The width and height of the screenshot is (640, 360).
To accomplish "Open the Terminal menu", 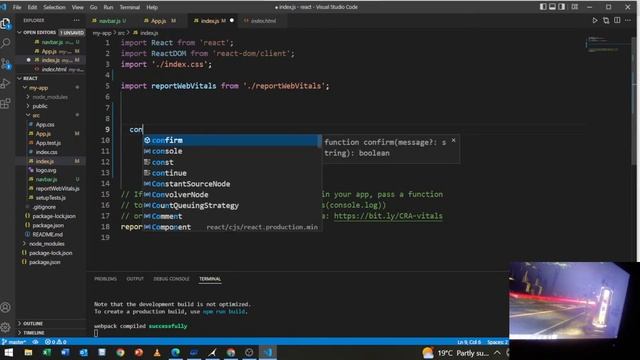I will [x=129, y=7].
